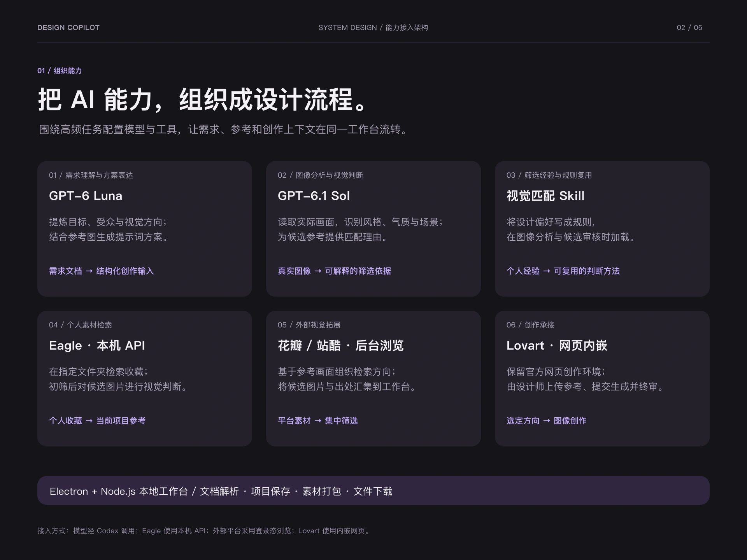Click 平台素材 → 集中筛选 link text
Screen dimensions: 747x560
[318, 421]
